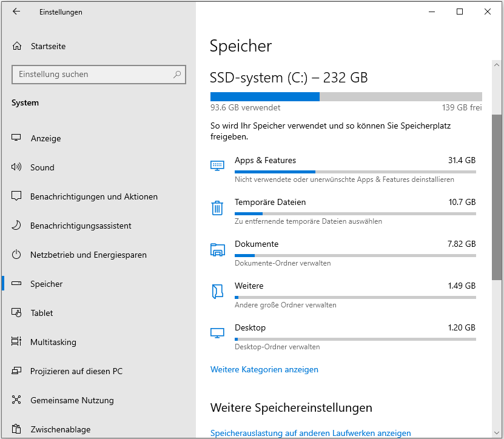Click the Weitere category icon
The image size is (504, 439).
pyautogui.click(x=217, y=292)
